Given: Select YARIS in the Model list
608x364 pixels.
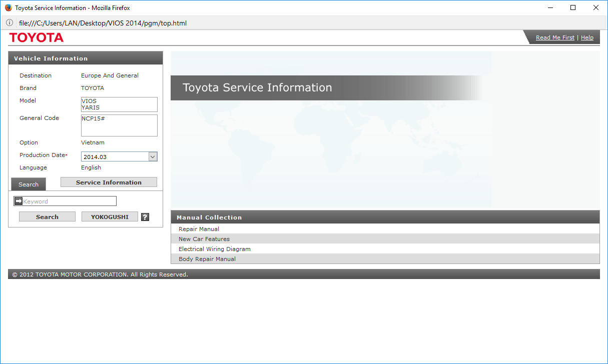Looking at the screenshot, I should 91,107.
